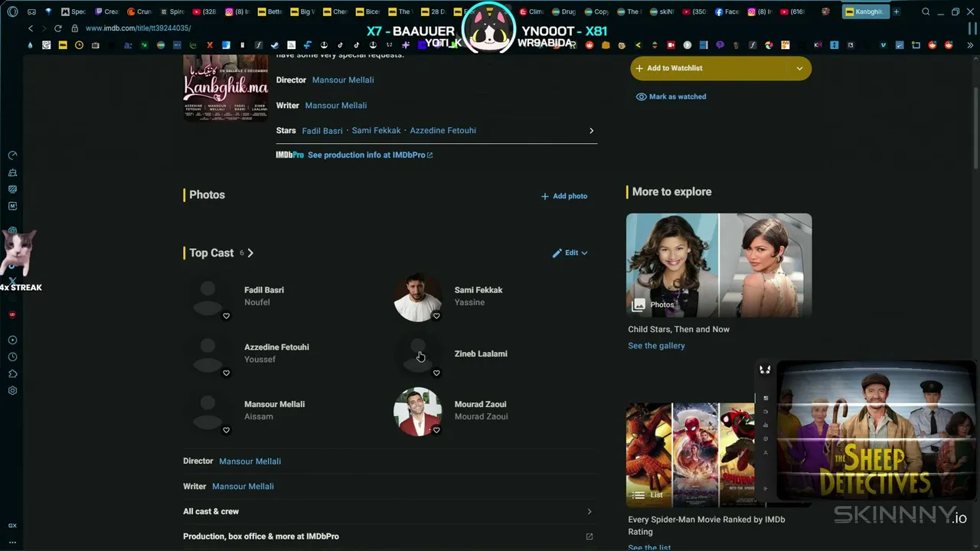980x551 pixels.
Task: Favorite Fadil Basri with heart icon
Action: (226, 316)
